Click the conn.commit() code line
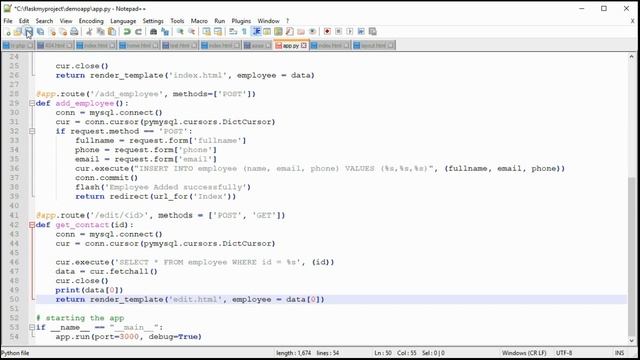The width and height of the screenshot is (640, 360). [x=107, y=178]
